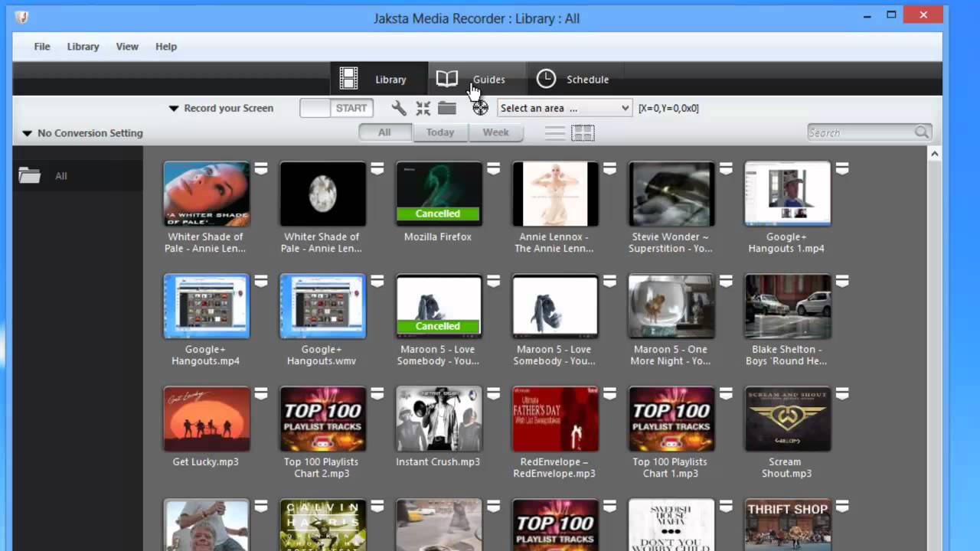The height and width of the screenshot is (551, 980).
Task: Open the Get Lucky.mp3 thumbnail
Action: tap(206, 419)
